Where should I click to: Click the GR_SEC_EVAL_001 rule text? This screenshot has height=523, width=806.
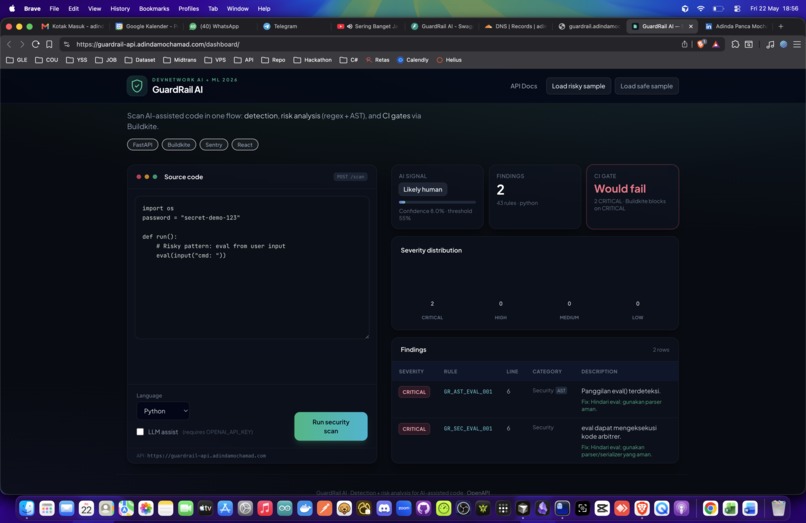468,428
